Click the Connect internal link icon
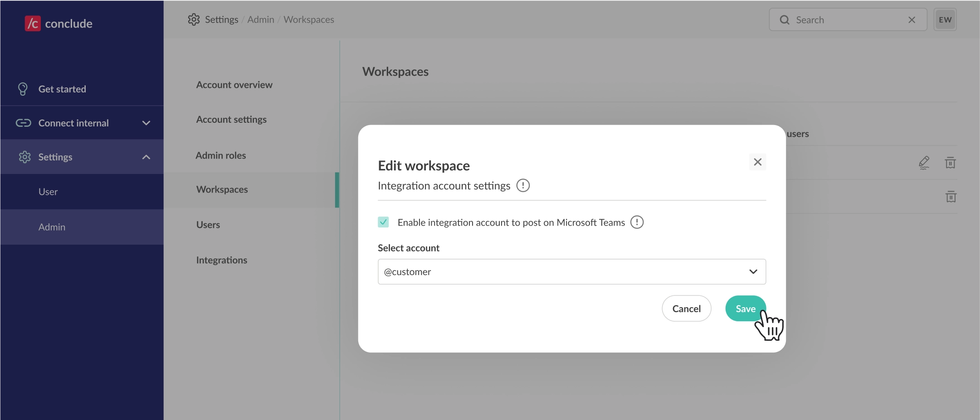 pos(23,123)
